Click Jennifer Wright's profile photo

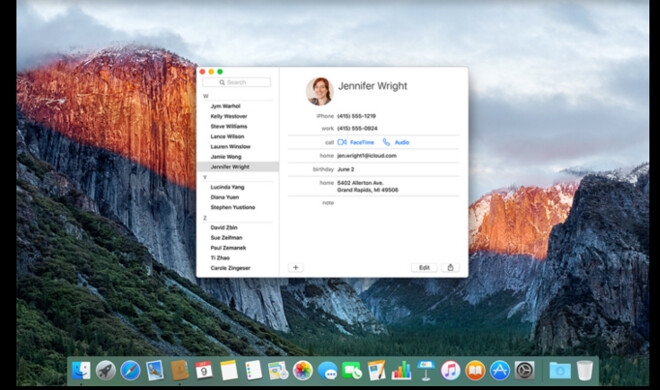319,91
